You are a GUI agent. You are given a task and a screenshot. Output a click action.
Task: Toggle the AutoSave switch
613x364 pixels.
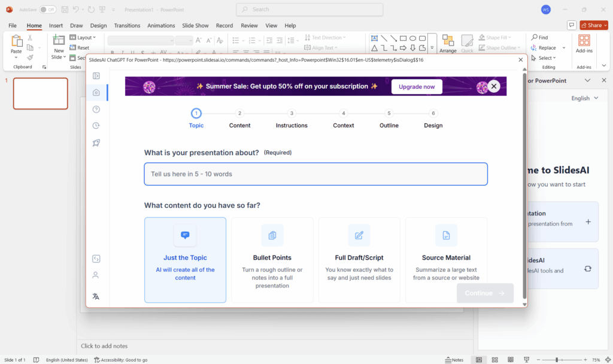point(48,10)
